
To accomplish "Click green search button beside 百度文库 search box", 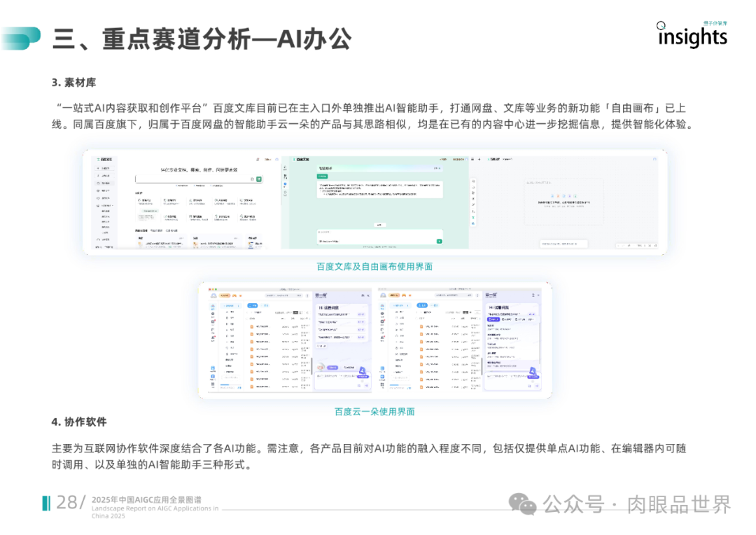I will tap(259, 179).
